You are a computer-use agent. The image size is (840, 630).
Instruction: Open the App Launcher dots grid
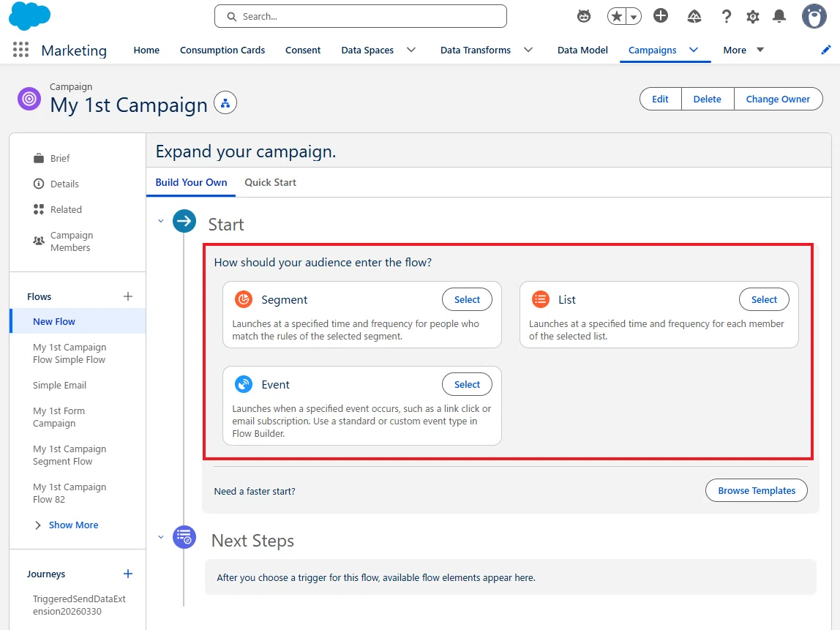point(20,50)
